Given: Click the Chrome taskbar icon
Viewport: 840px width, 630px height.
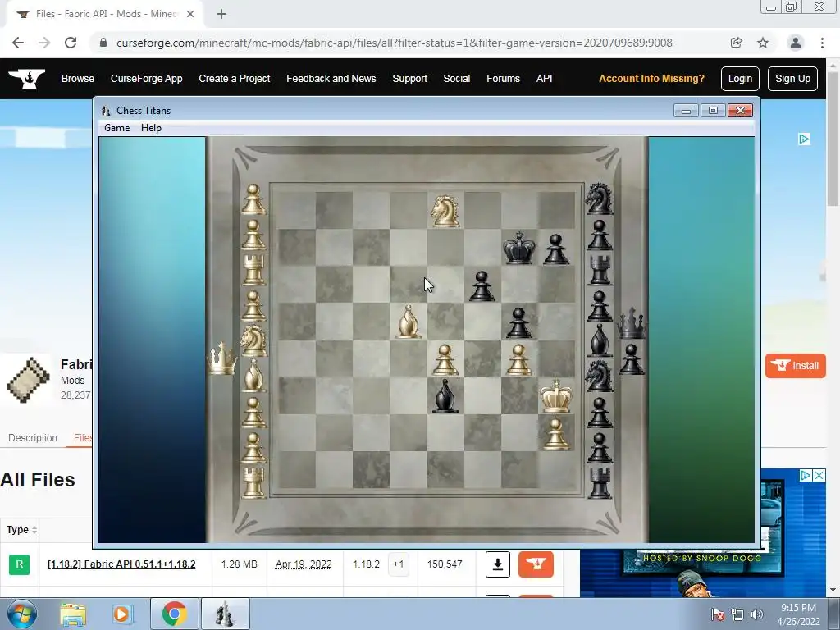Looking at the screenshot, I should click(x=174, y=614).
